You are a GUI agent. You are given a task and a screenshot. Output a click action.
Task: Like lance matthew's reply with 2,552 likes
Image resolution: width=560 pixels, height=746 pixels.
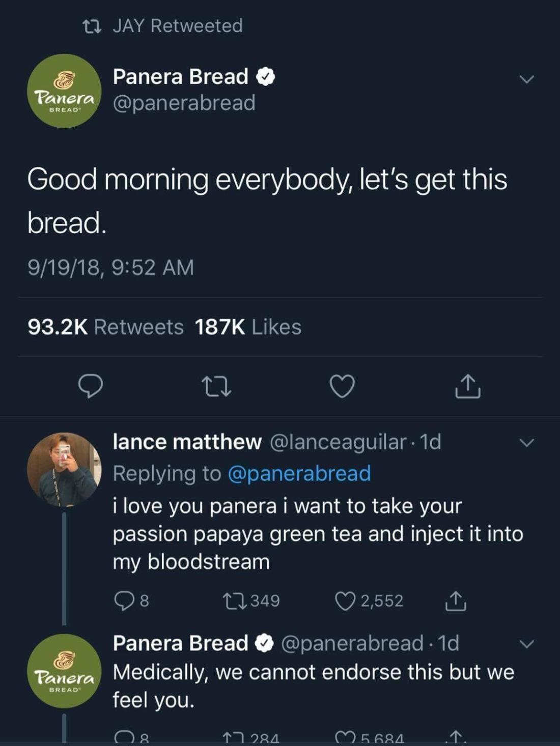point(345,601)
